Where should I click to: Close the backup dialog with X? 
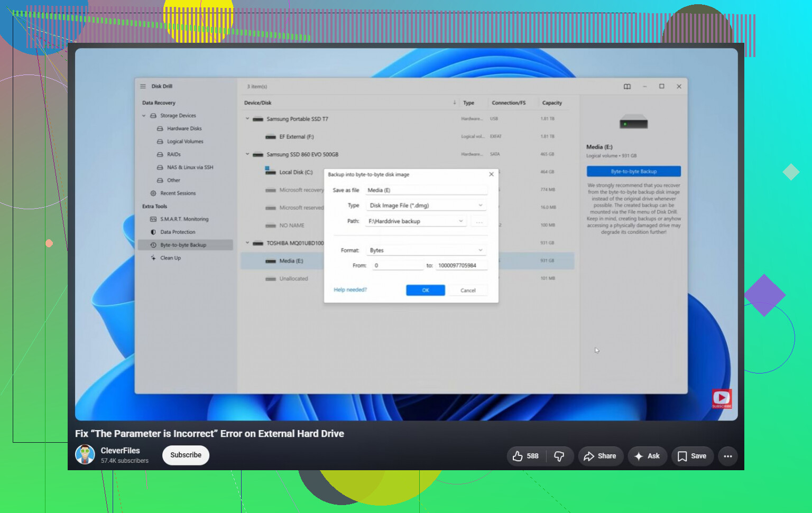tap(491, 174)
